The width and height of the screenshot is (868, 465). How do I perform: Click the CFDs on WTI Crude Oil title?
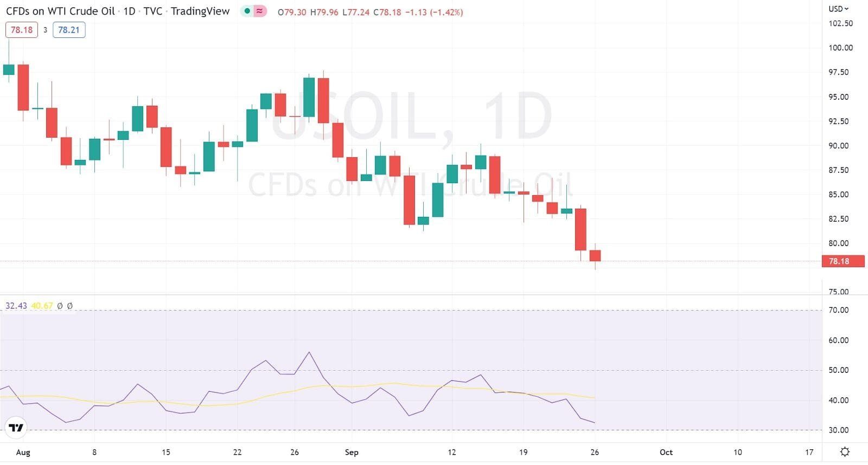[60, 11]
